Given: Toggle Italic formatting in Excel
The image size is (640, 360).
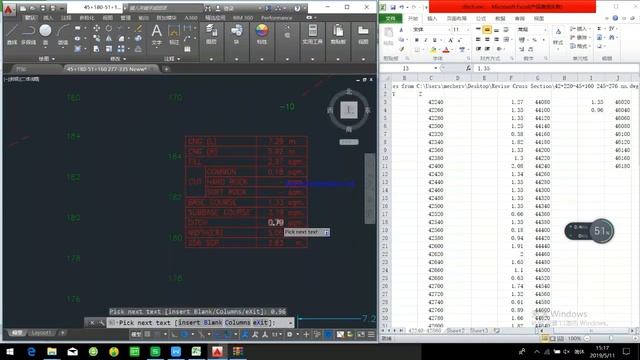Looking at the screenshot, I should click(x=425, y=40).
